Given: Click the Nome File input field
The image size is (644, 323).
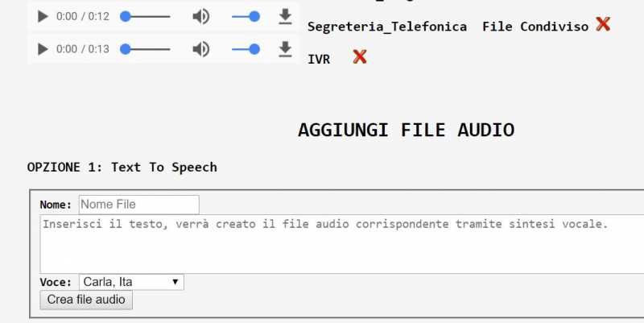Looking at the screenshot, I should (x=138, y=205).
